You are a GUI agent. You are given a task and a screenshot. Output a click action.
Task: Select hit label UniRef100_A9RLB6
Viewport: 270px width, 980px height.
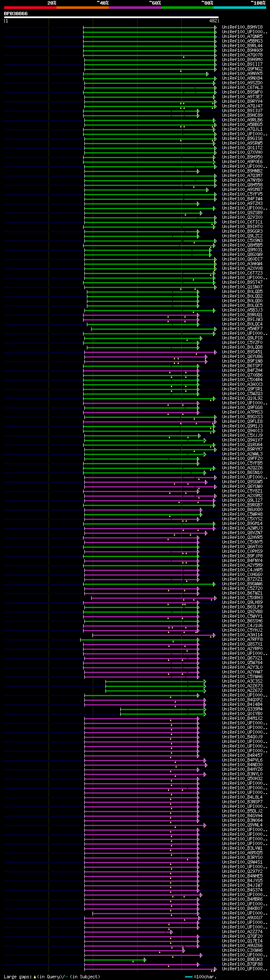[243, 120]
